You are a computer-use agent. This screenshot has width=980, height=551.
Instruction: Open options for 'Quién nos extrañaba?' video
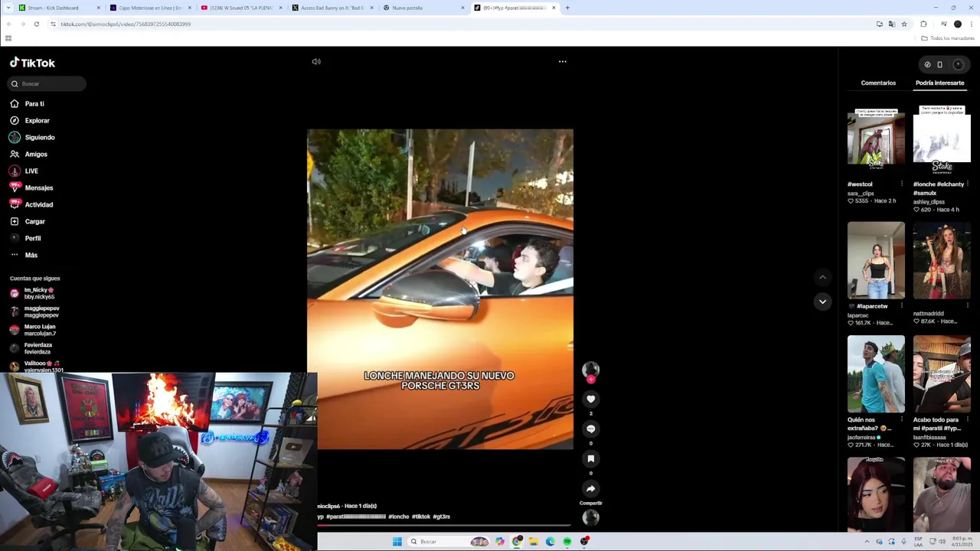pos(901,419)
